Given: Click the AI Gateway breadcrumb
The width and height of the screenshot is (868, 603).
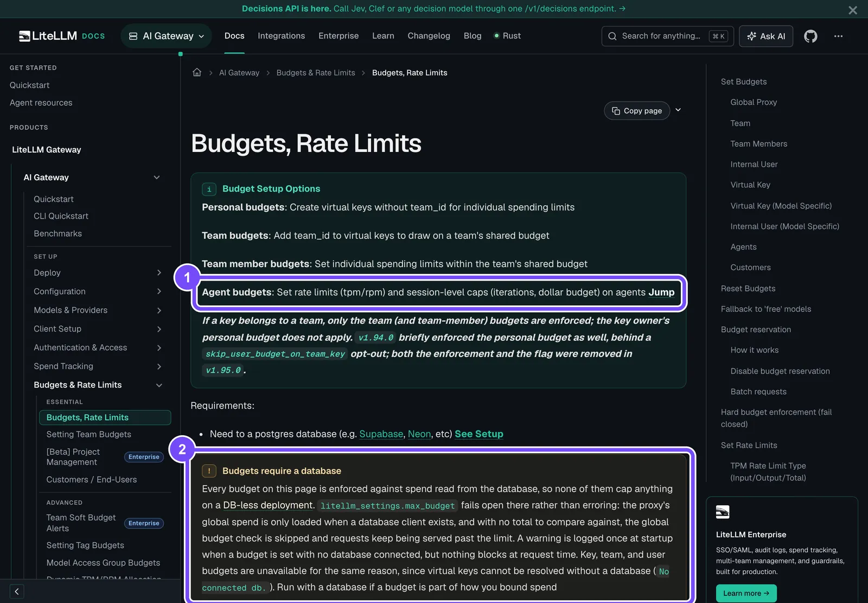Looking at the screenshot, I should click(x=239, y=72).
